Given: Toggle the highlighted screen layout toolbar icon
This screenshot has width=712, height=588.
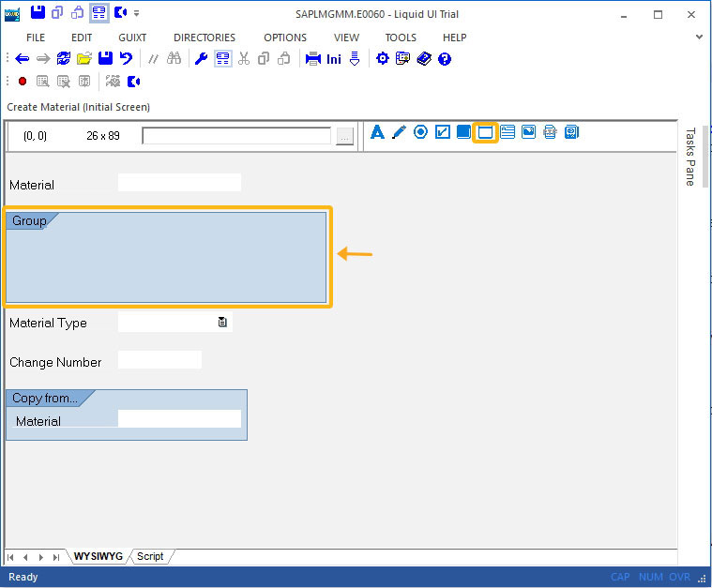Looking at the screenshot, I should (x=223, y=58).
